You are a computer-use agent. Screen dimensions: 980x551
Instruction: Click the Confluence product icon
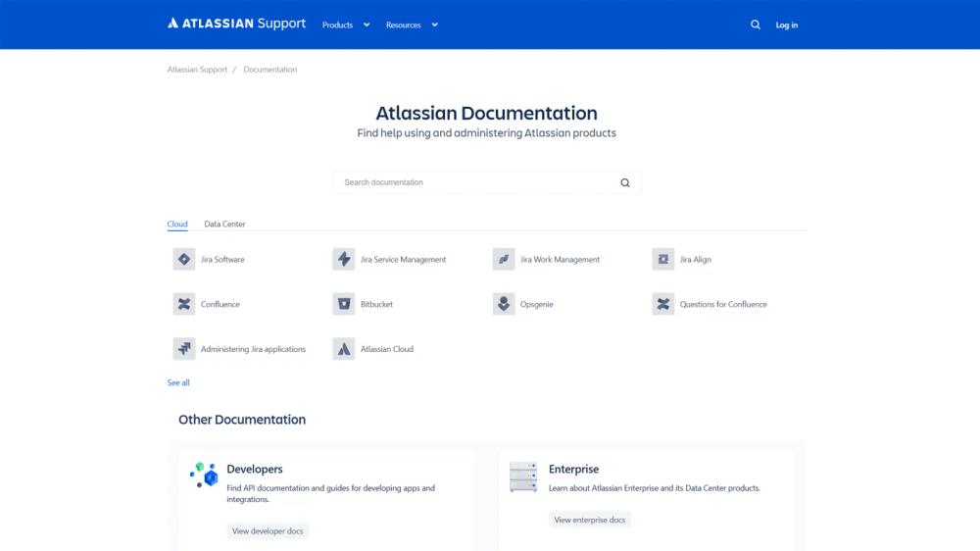[x=184, y=304]
